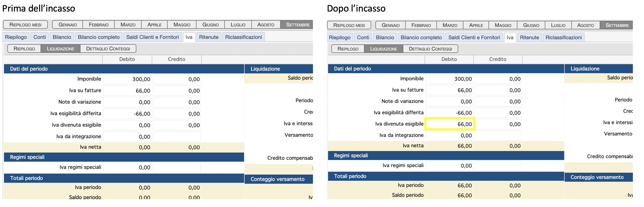
Task: Open the Ritenute tab in the Dopo l'incasso panel
Action: pos(529,37)
